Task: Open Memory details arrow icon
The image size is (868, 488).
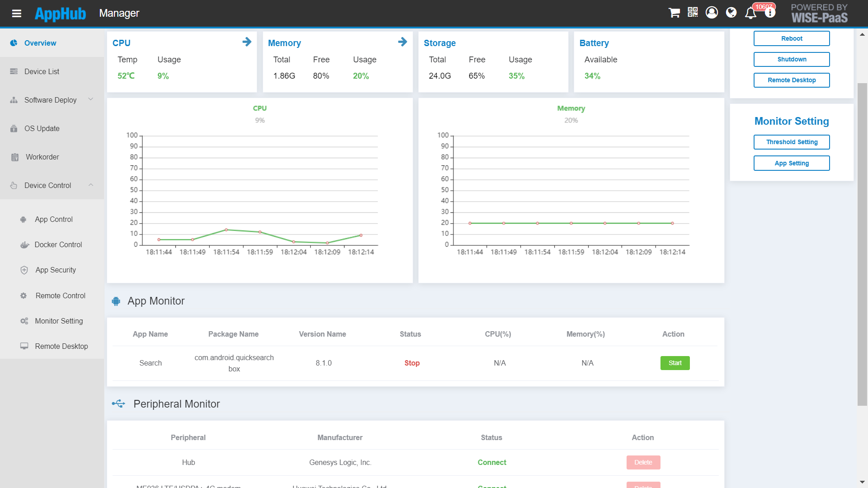Action: pyautogui.click(x=402, y=42)
